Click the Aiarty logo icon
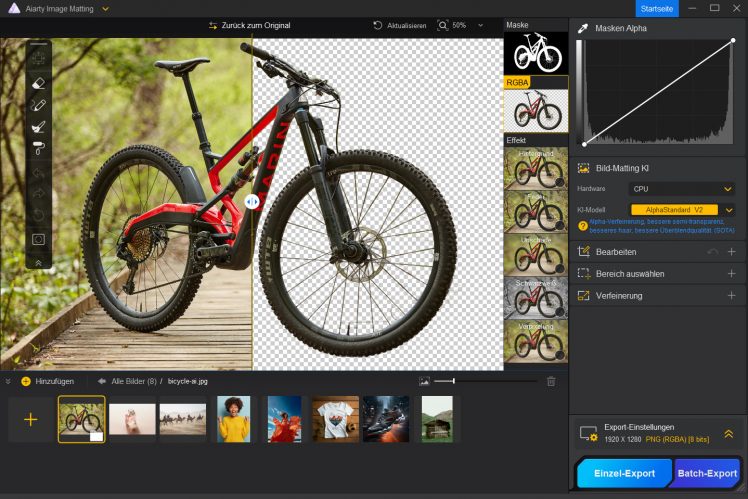The image size is (748, 499). [x=14, y=8]
